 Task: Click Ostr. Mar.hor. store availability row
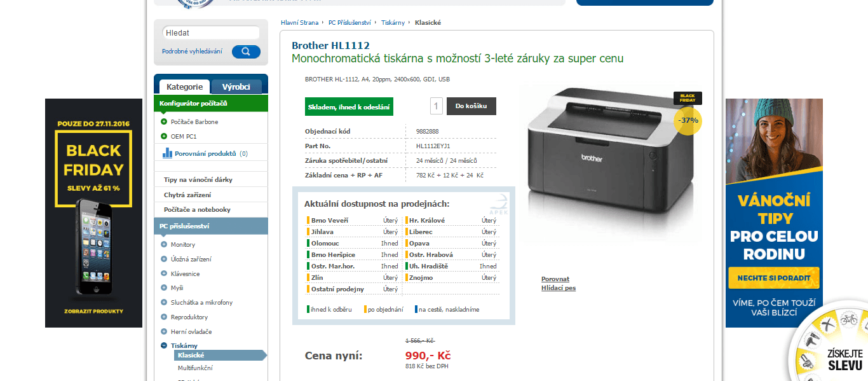353,266
